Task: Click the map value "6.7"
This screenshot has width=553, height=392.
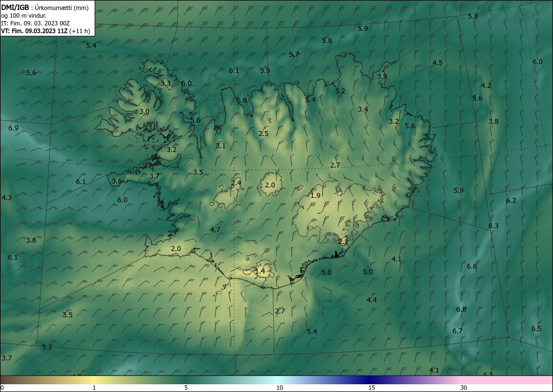Action: pos(457,331)
